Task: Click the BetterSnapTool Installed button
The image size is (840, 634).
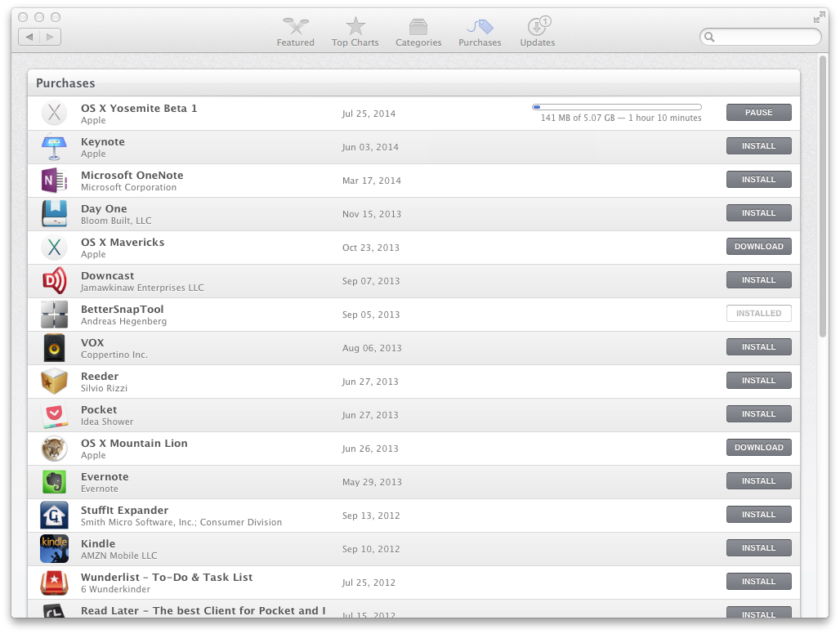Action: [758, 313]
